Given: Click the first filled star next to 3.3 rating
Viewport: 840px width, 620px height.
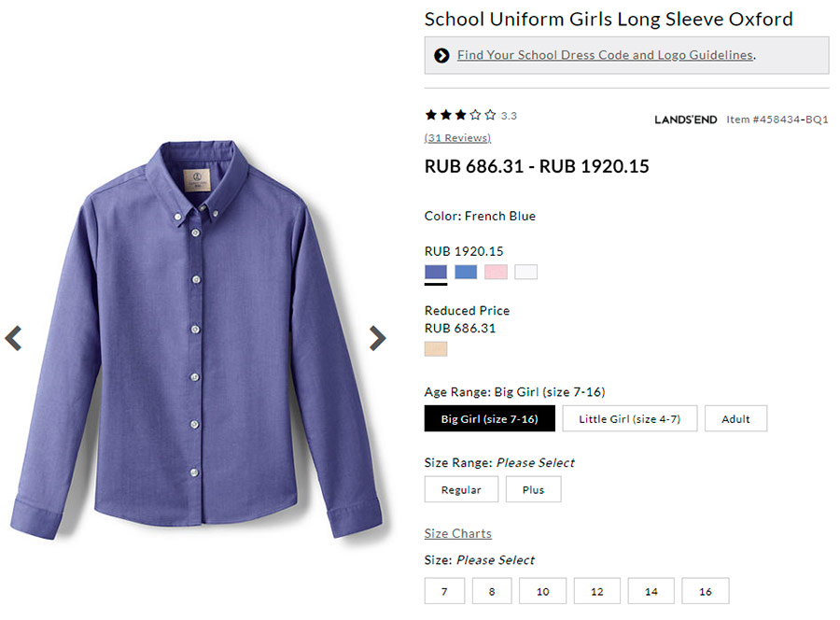Looking at the screenshot, I should pos(428,114).
